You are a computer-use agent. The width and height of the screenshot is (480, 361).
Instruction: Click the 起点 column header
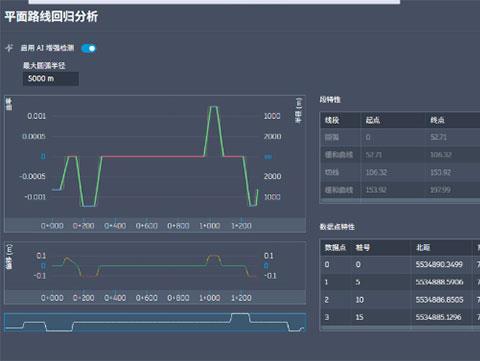coord(373,120)
